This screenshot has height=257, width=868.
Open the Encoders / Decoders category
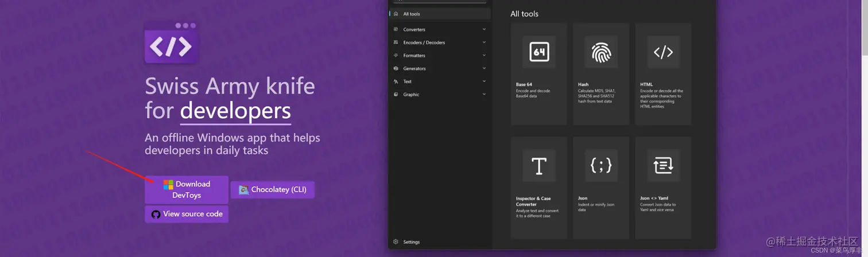click(x=440, y=42)
